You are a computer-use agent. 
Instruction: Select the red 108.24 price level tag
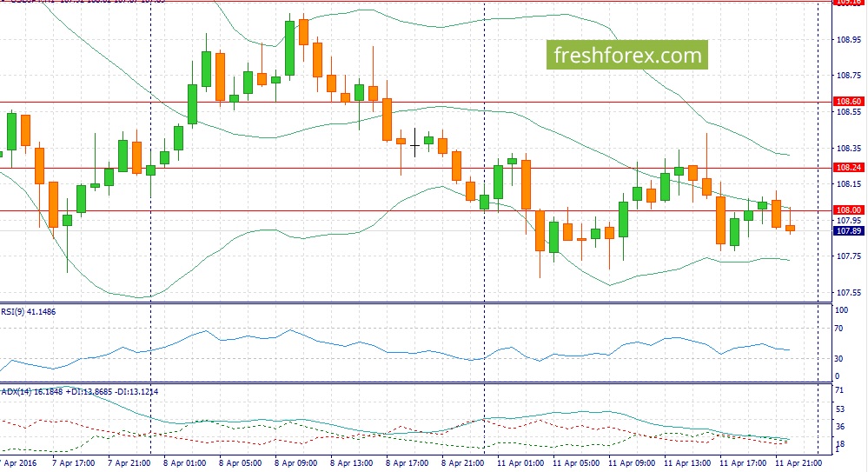847,167
